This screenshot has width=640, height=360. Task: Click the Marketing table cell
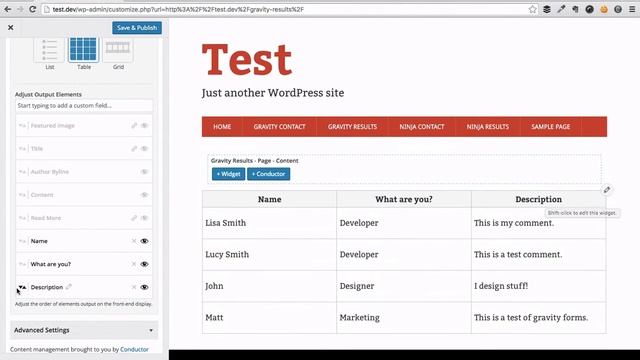coord(404,318)
